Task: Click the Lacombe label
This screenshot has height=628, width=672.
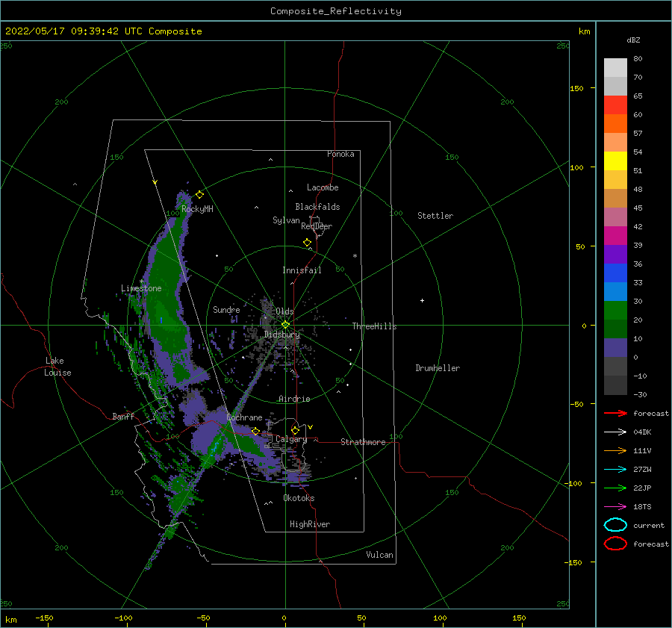Action: (323, 187)
